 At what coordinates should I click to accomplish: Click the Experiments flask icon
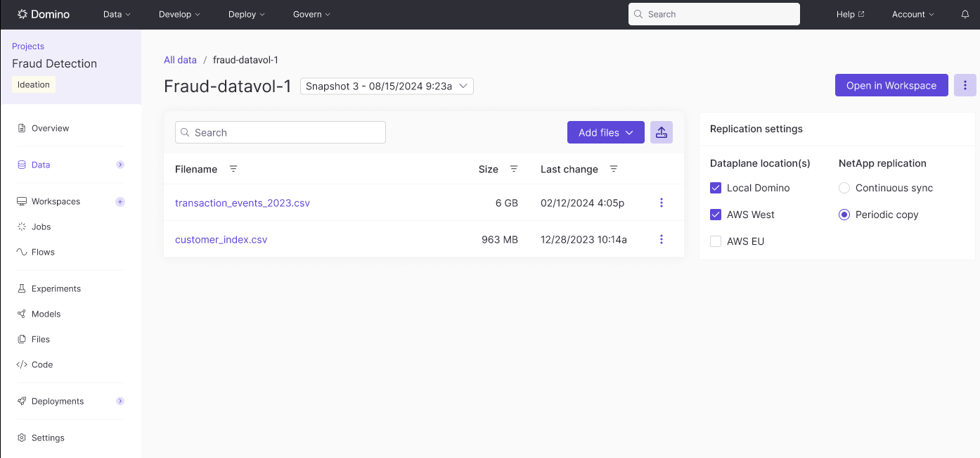(22, 288)
